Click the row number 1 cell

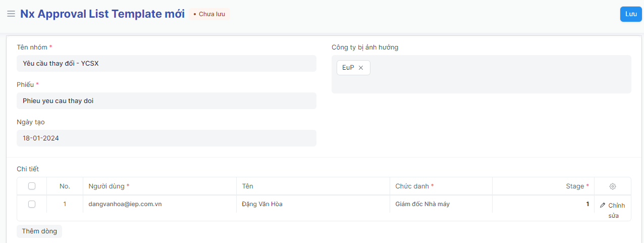coord(65,205)
